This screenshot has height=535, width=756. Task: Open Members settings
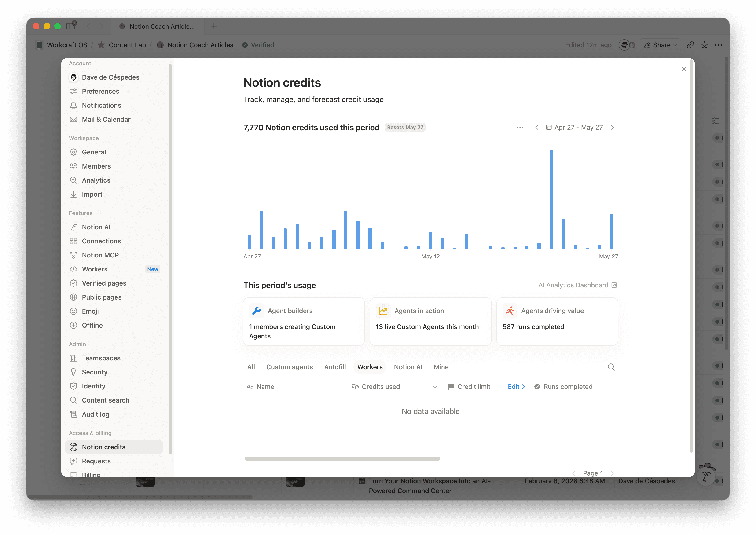[114, 166]
